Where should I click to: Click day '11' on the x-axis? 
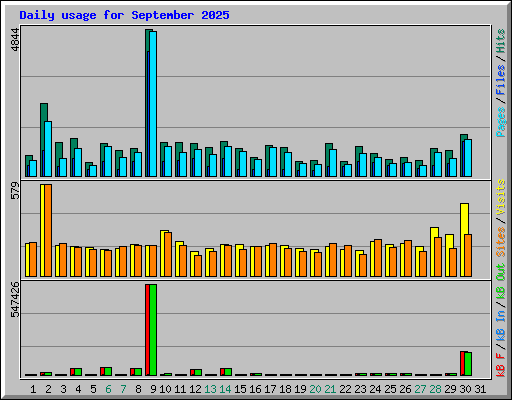coord(180,389)
